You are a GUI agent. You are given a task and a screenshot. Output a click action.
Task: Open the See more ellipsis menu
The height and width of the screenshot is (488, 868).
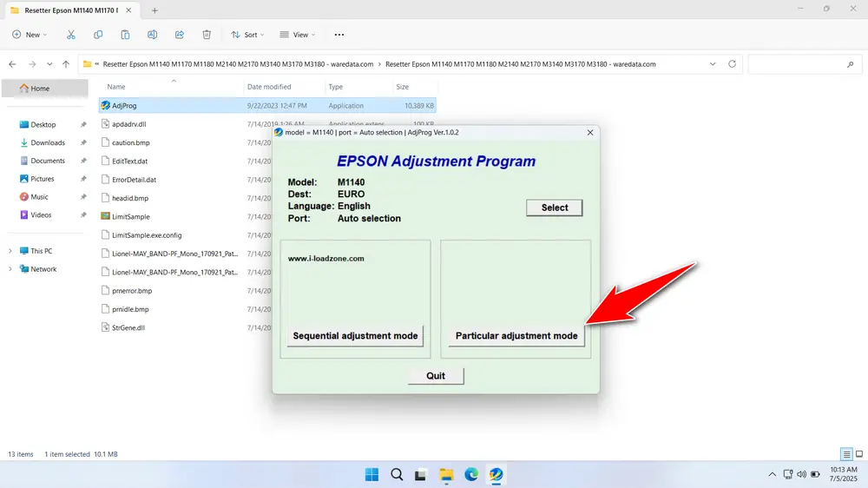[x=339, y=35]
